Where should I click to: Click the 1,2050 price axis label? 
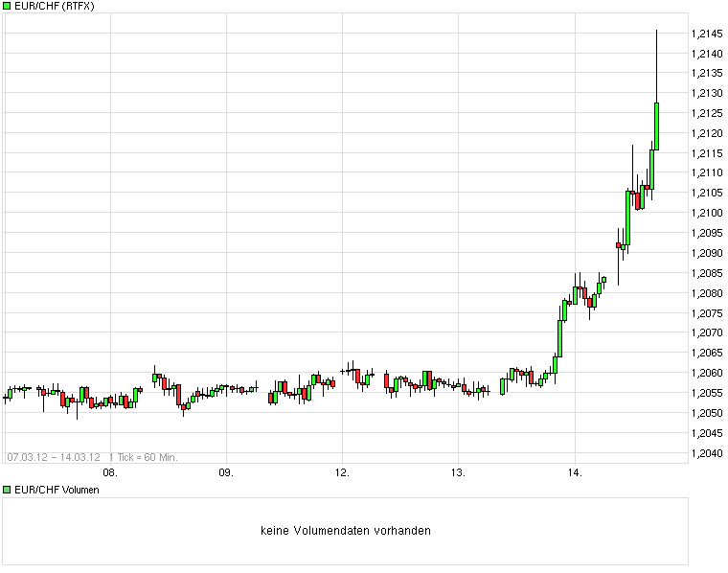(x=707, y=413)
